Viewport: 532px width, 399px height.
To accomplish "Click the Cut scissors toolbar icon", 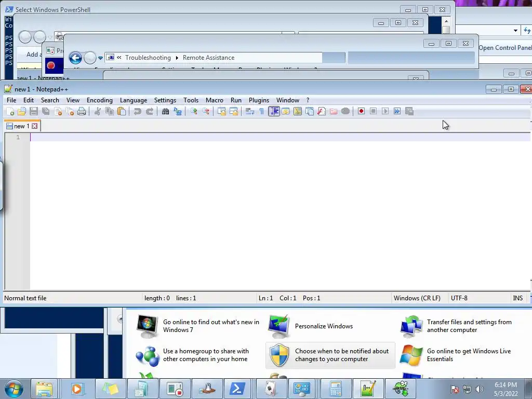I will point(97,111).
